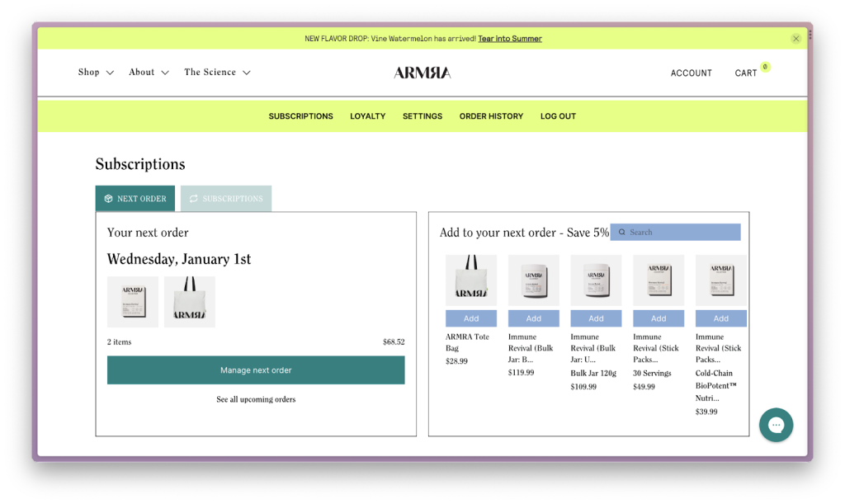Screen dimensions: 845x504
Task: Click the Bulk Jar 120g label
Action: coord(593,373)
